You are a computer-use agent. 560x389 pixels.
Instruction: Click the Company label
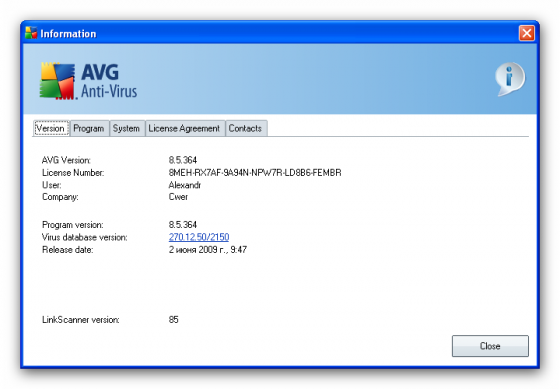tap(60, 197)
